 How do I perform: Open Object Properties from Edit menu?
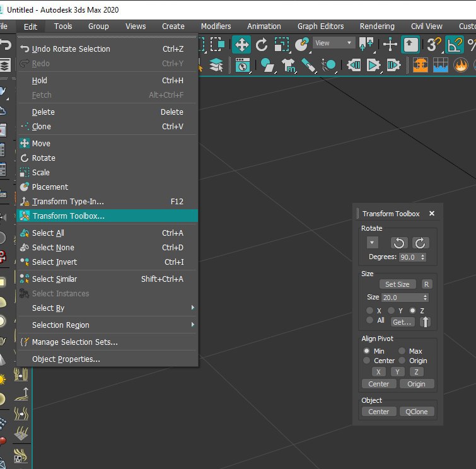point(107,359)
